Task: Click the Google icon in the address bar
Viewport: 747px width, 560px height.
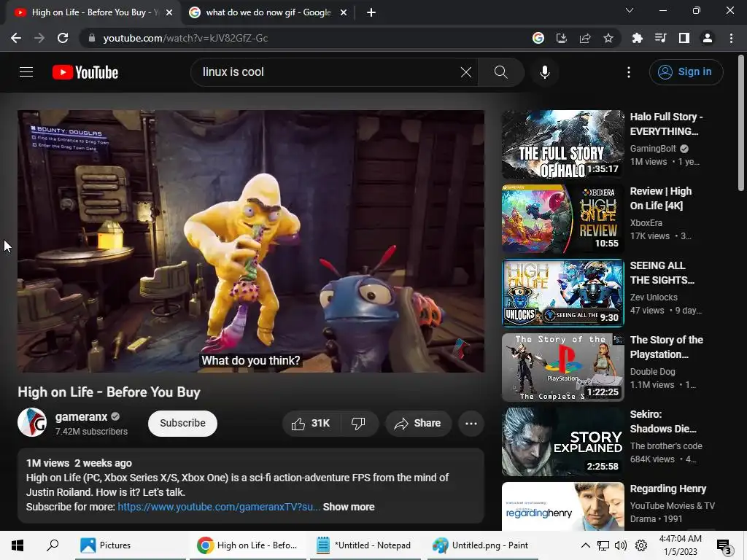Action: (538, 38)
